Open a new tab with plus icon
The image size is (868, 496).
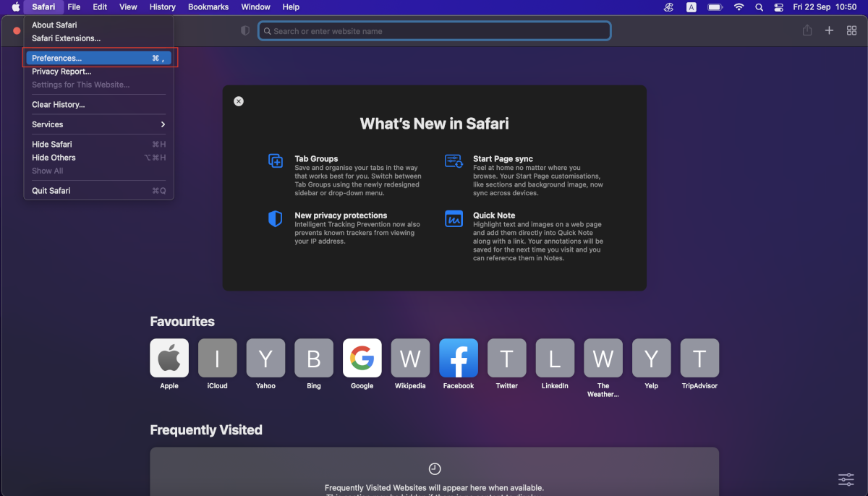[x=830, y=30]
